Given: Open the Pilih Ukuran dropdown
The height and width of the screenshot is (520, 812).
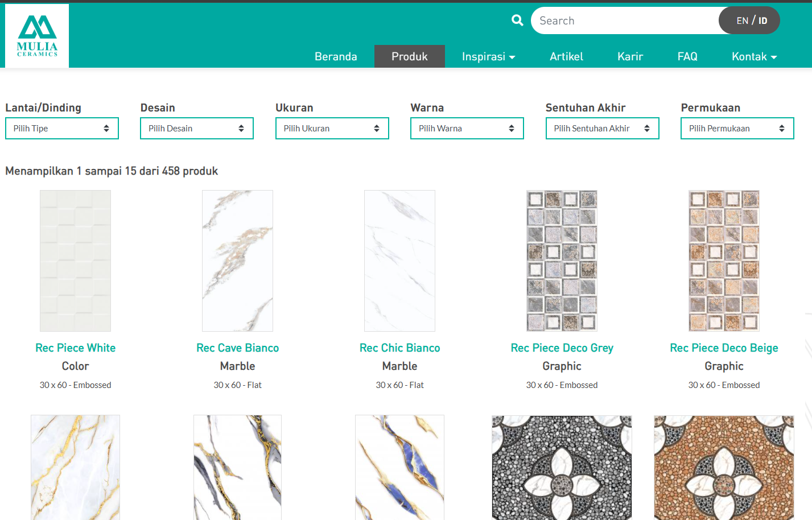Looking at the screenshot, I should 332,128.
